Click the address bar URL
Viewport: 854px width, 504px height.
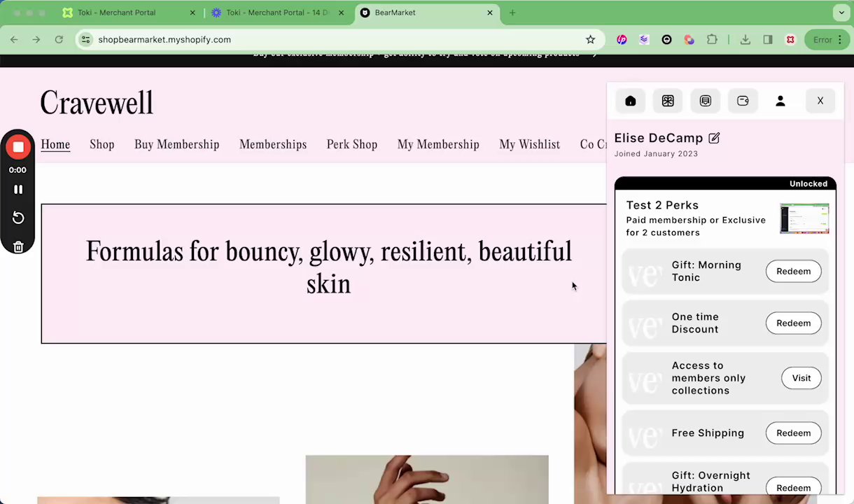[x=164, y=40]
